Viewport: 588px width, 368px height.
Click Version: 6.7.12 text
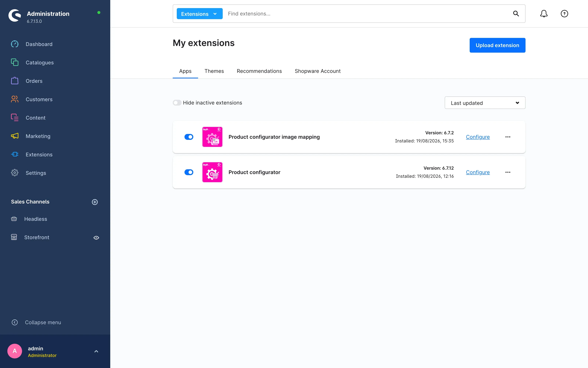point(439,168)
